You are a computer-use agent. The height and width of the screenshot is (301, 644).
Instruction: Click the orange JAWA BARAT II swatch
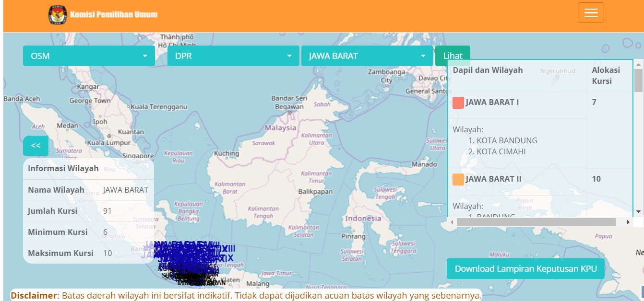click(458, 179)
